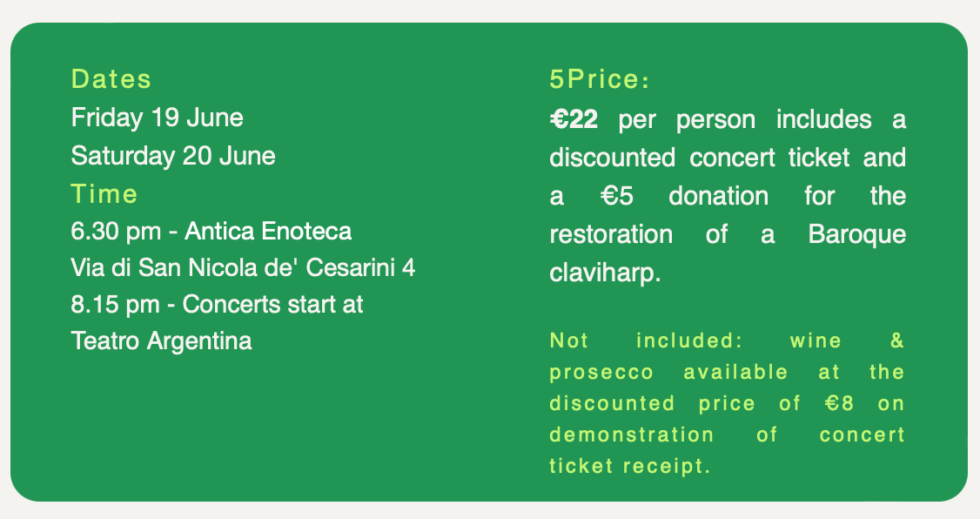Click the 8.15 pm Concerts start line
The width and height of the screenshot is (980, 519).
click(217, 305)
